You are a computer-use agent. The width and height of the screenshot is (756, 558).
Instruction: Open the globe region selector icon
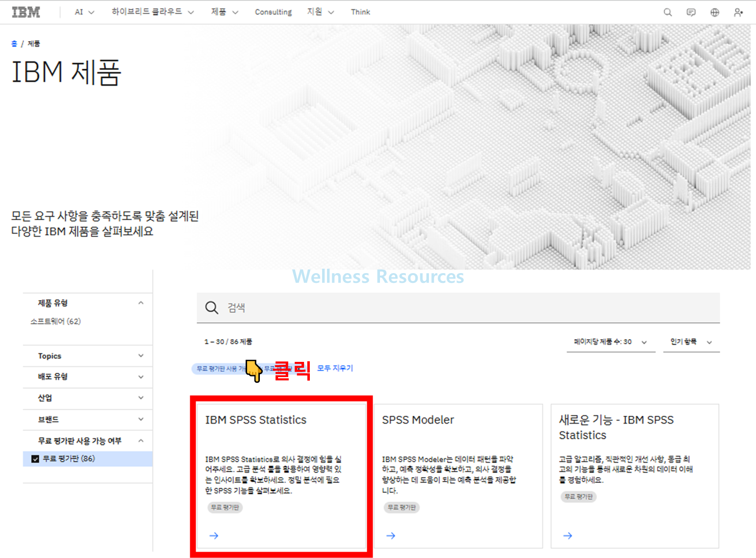point(715,12)
